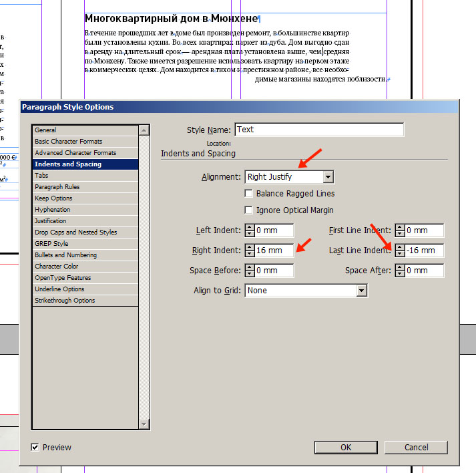Click the Left Indent value field
Image resolution: width=476 pixels, height=473 pixels.
point(274,230)
